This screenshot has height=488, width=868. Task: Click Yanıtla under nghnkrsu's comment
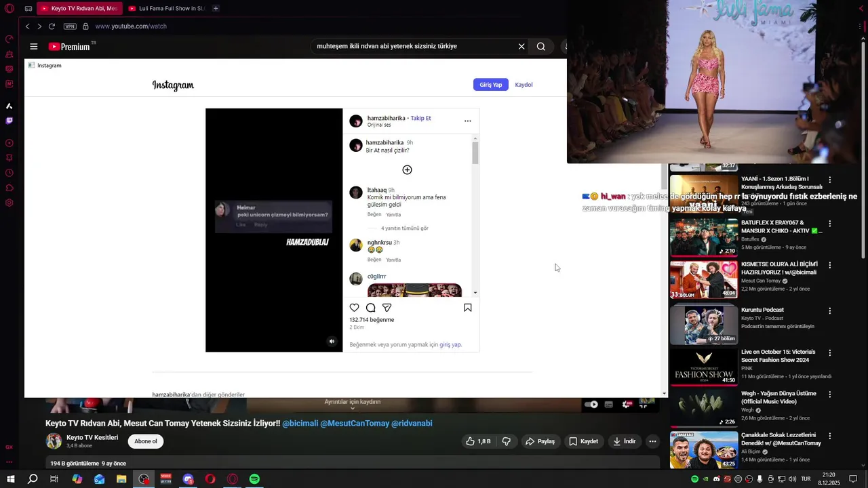pos(393,260)
